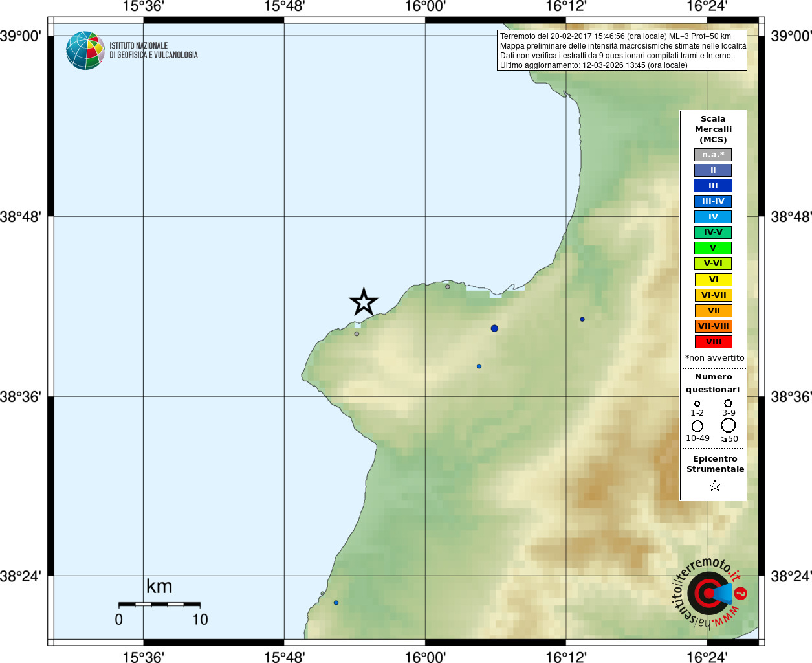The image size is (812, 663).
Task: Click the 38°48' label on the left axis
Action: point(20,217)
